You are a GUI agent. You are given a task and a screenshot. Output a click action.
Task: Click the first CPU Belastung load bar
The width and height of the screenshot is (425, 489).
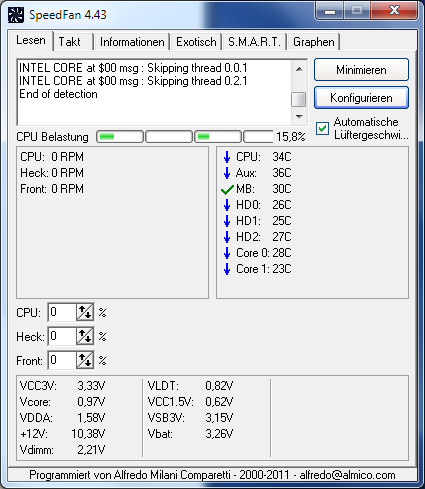[x=120, y=137]
